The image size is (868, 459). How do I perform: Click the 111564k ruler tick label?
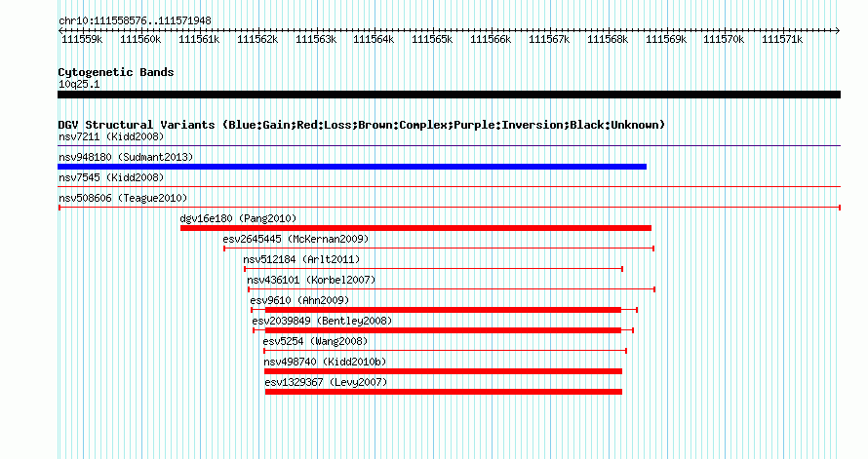coord(374,39)
